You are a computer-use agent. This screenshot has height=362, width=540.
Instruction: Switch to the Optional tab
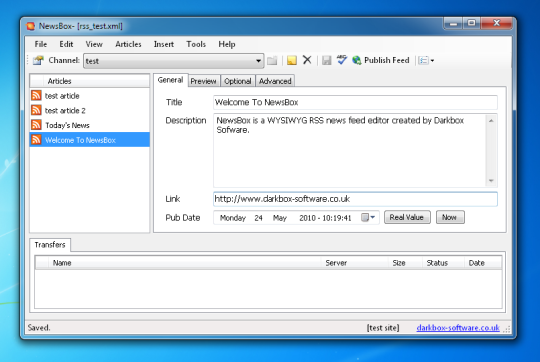click(x=238, y=81)
